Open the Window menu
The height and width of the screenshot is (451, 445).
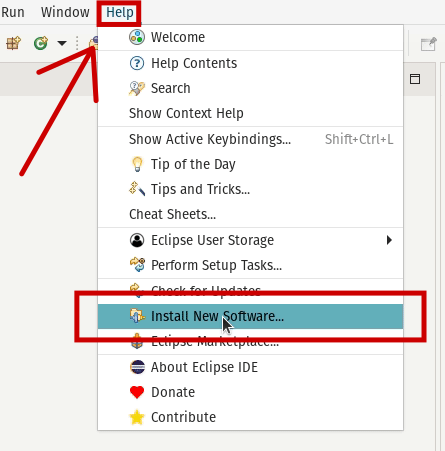tap(65, 12)
